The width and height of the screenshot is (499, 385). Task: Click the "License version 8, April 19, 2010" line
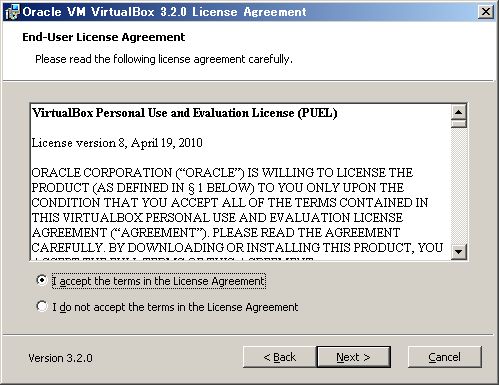(117, 143)
